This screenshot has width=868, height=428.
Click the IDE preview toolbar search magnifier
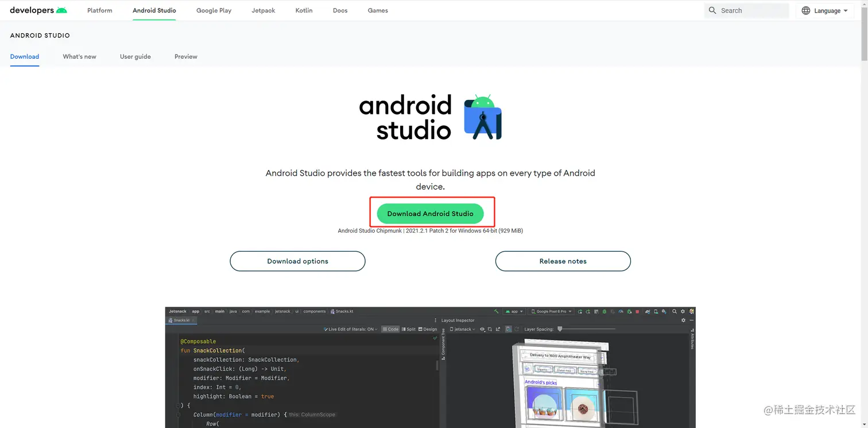(675, 311)
